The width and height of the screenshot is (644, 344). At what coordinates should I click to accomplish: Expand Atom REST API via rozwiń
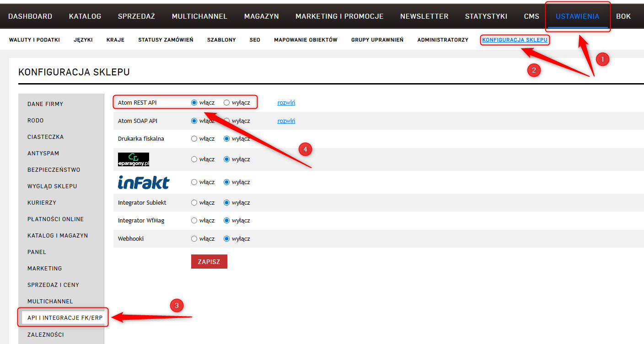coord(286,103)
